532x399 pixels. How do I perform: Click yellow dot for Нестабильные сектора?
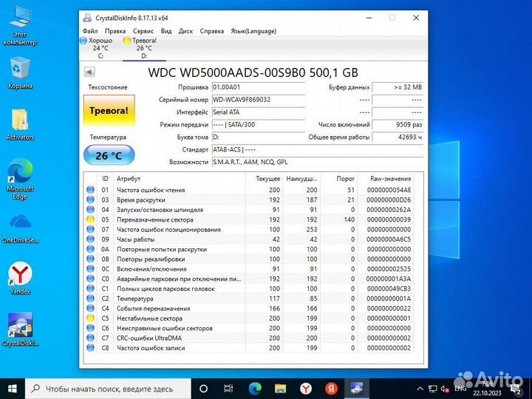(90, 318)
